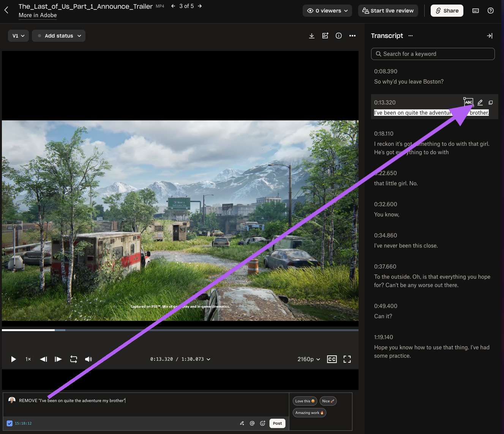Uncheck the timestamp checkbox for comment

point(9,423)
